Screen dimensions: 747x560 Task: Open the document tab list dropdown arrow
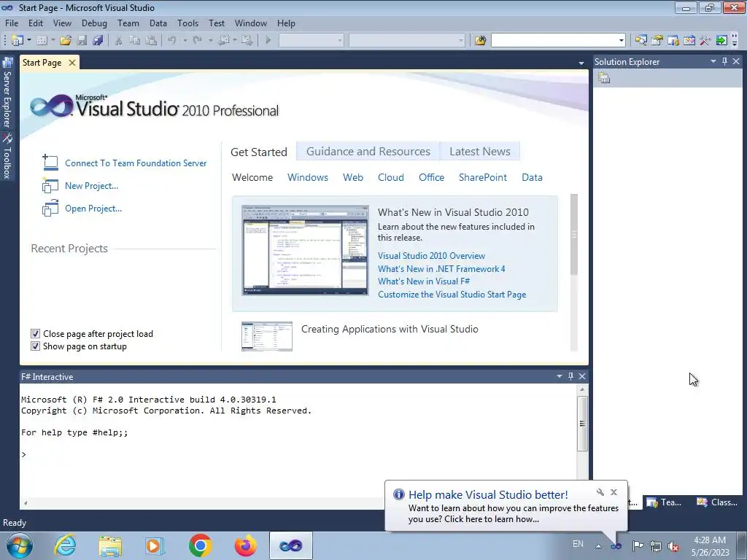coord(581,63)
